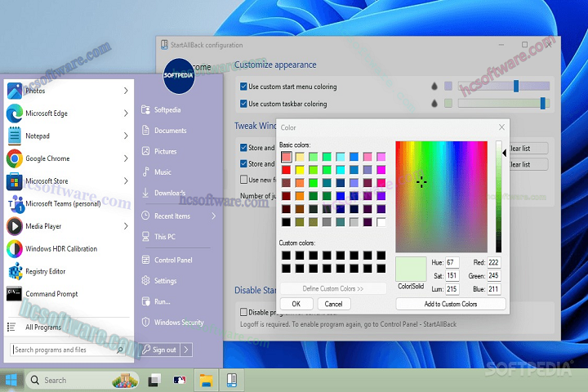Image resolution: width=588 pixels, height=392 pixels.
Task: Adjust the start menu opacity slider
Action: click(504, 86)
